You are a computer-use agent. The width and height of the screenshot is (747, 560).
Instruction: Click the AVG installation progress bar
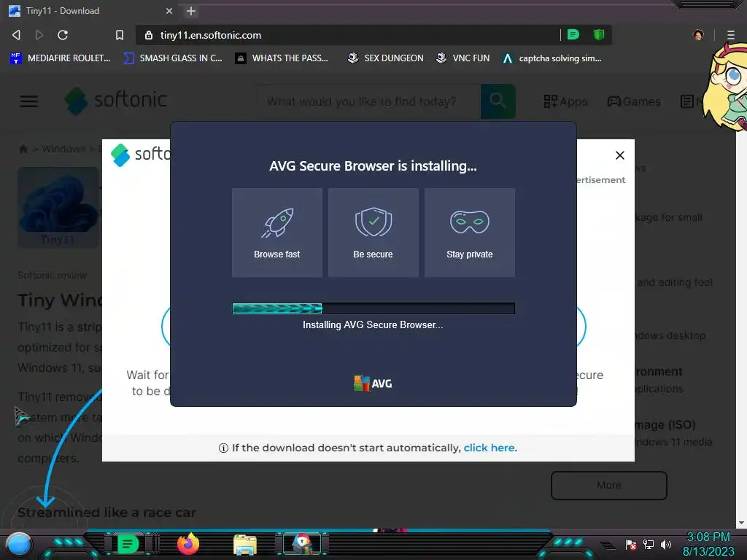pyautogui.click(x=373, y=308)
